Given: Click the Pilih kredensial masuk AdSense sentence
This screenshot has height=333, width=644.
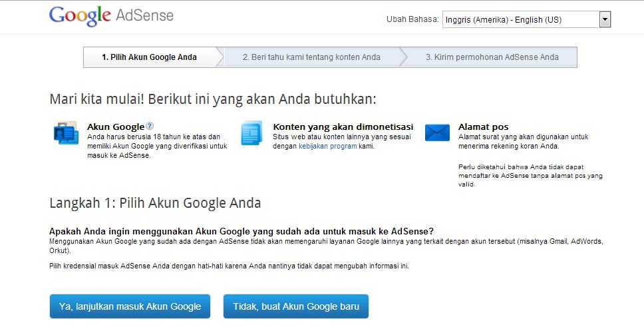Looking at the screenshot, I should [229, 266].
